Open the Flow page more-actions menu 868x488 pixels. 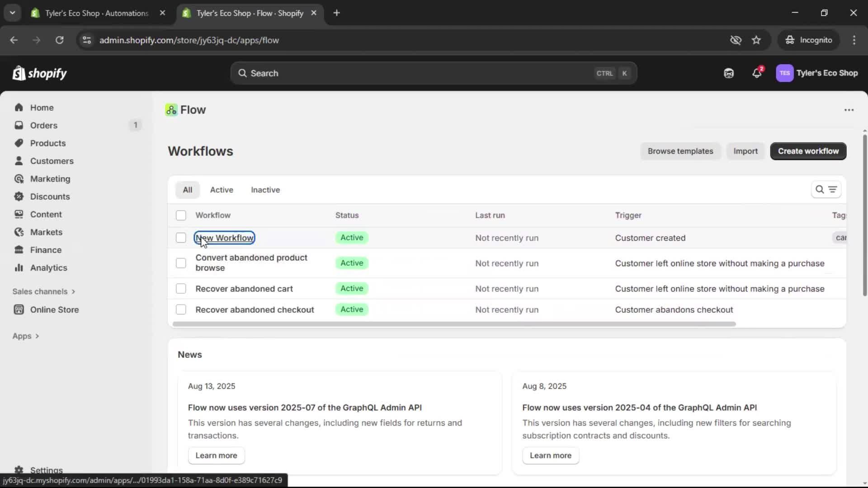tap(849, 110)
